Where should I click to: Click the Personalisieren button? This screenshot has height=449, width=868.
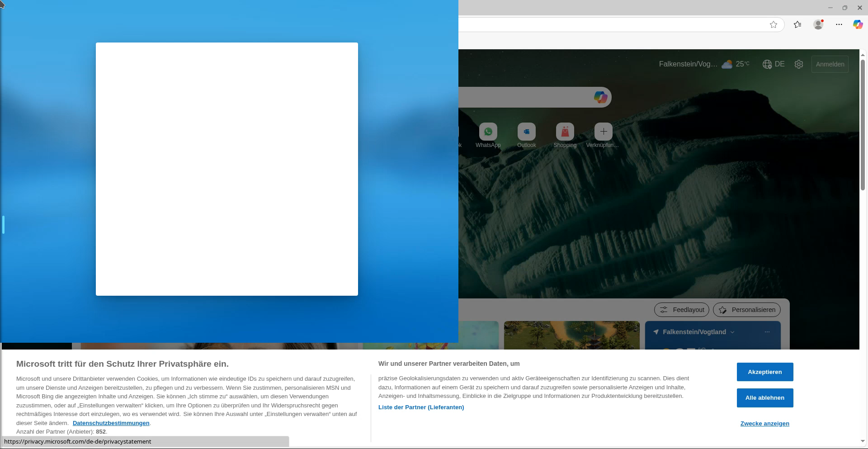747,310
